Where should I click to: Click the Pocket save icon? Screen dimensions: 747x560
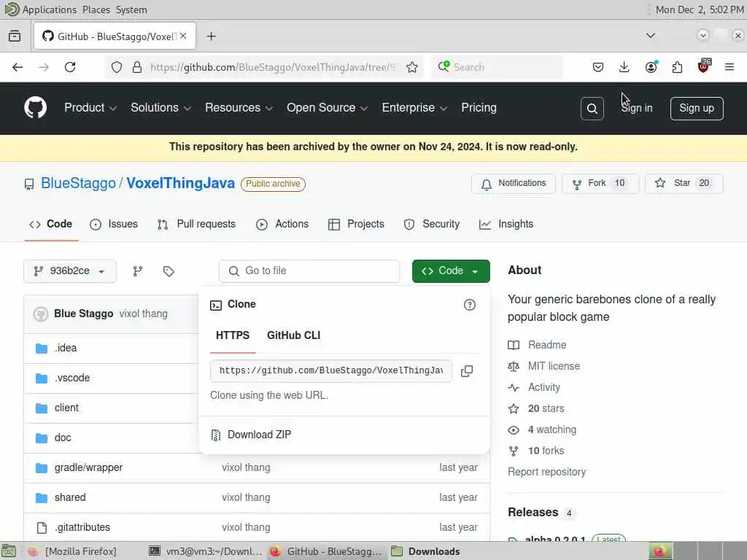[598, 67]
